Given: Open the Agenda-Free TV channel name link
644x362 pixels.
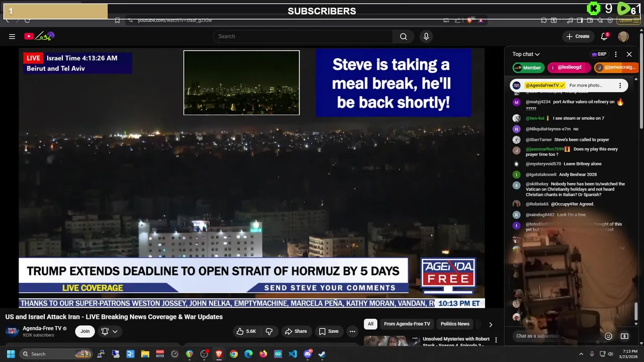Looking at the screenshot, I should click(x=42, y=328).
